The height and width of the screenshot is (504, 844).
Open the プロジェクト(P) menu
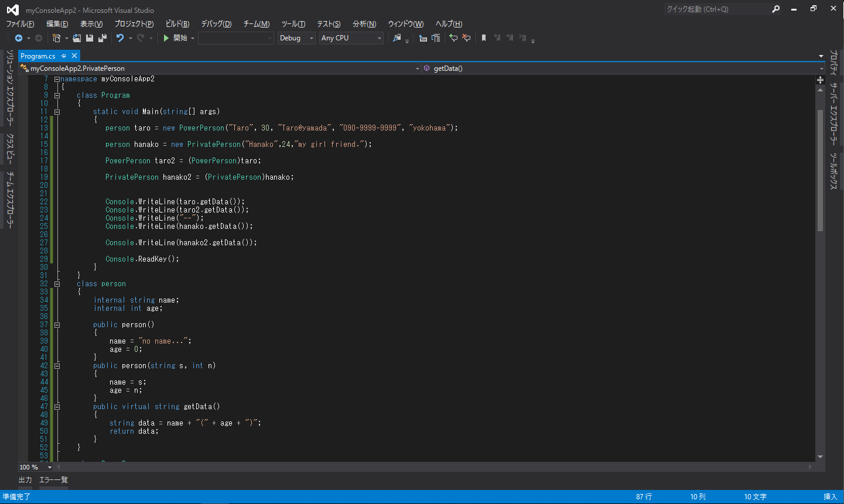click(x=134, y=24)
